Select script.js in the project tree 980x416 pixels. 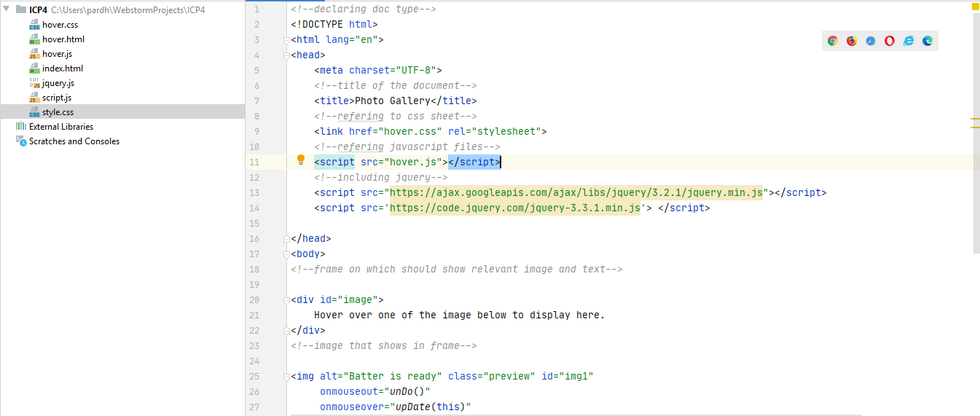pos(57,98)
